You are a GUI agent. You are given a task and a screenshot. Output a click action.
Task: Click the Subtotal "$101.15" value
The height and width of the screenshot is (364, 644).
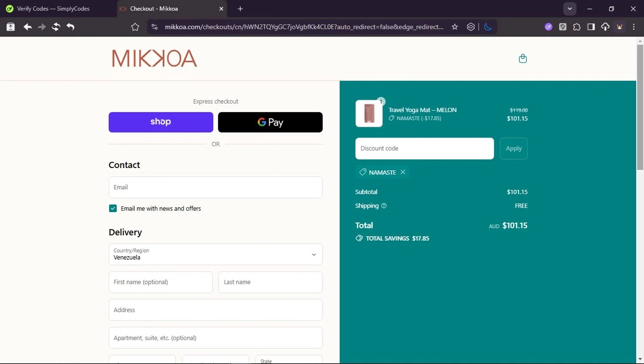point(517,192)
